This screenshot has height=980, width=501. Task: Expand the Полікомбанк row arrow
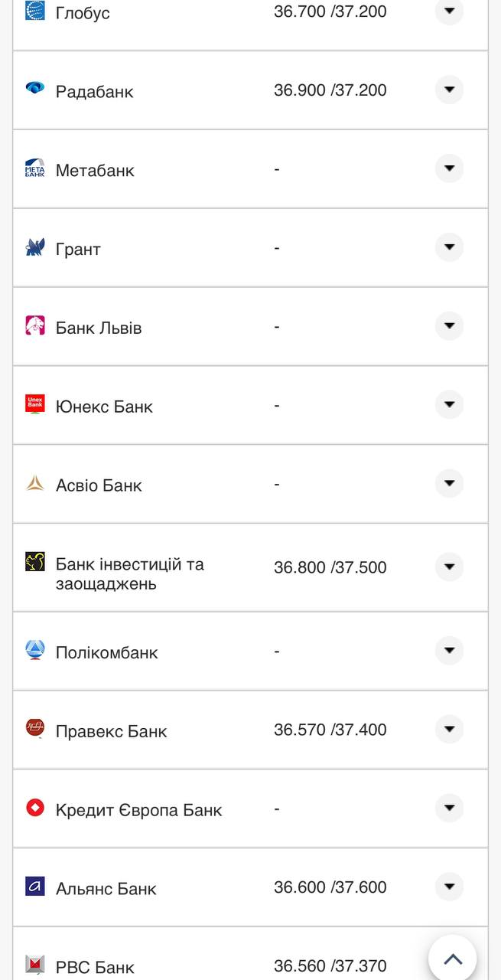pyautogui.click(x=449, y=651)
